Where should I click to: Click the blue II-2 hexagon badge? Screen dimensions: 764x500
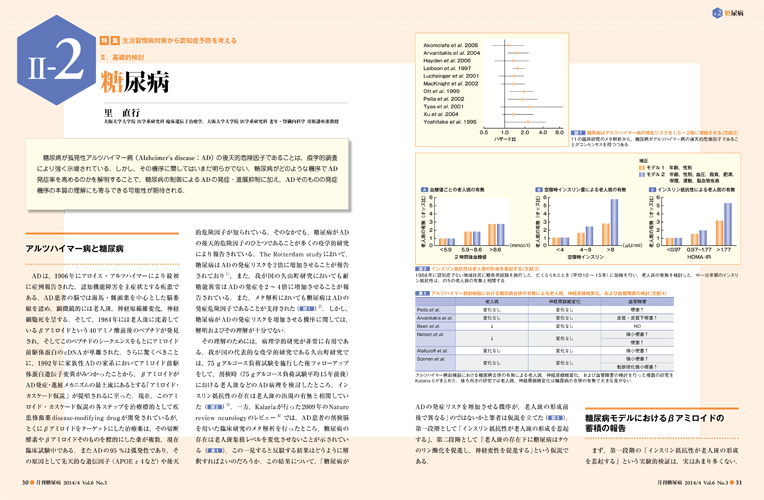pos(57,60)
